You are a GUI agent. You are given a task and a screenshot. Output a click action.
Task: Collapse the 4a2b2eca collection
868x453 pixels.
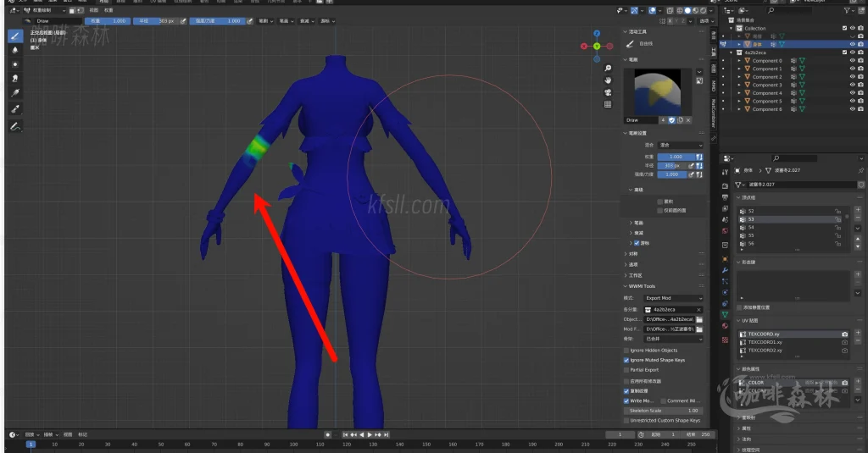(732, 52)
